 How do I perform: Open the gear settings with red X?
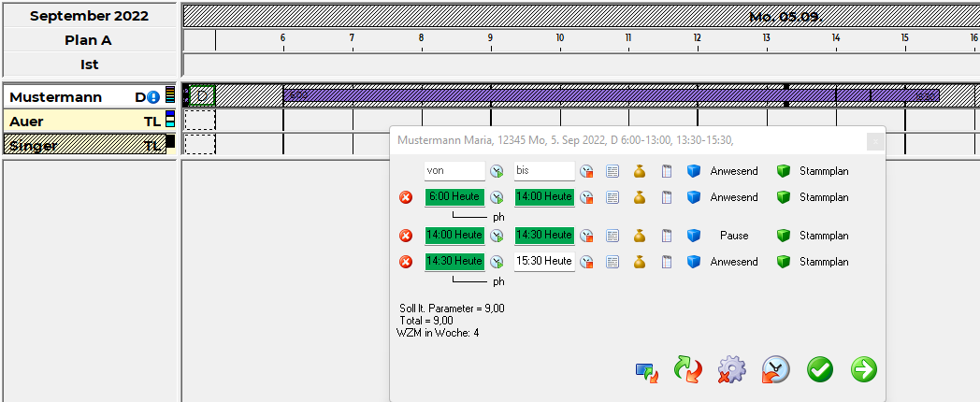coord(731,370)
